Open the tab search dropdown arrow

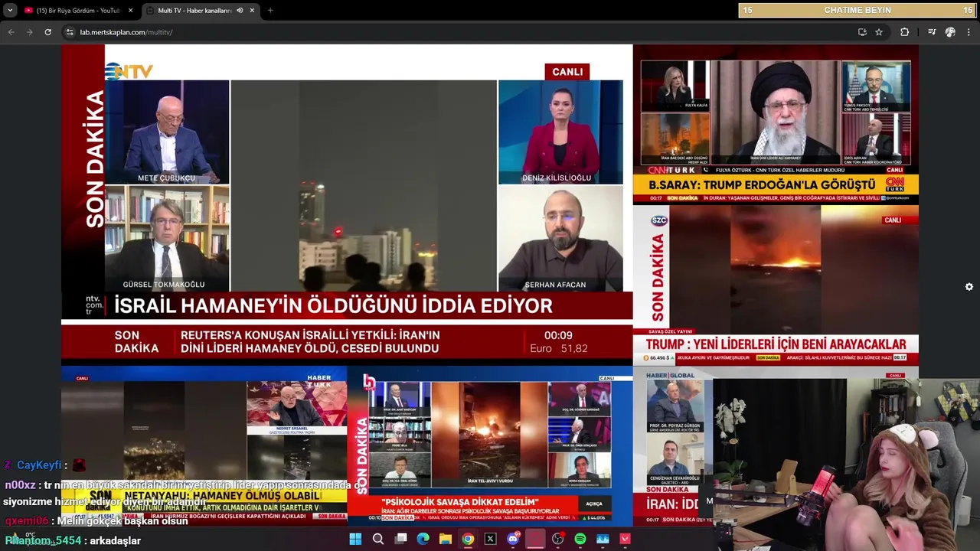[10, 10]
